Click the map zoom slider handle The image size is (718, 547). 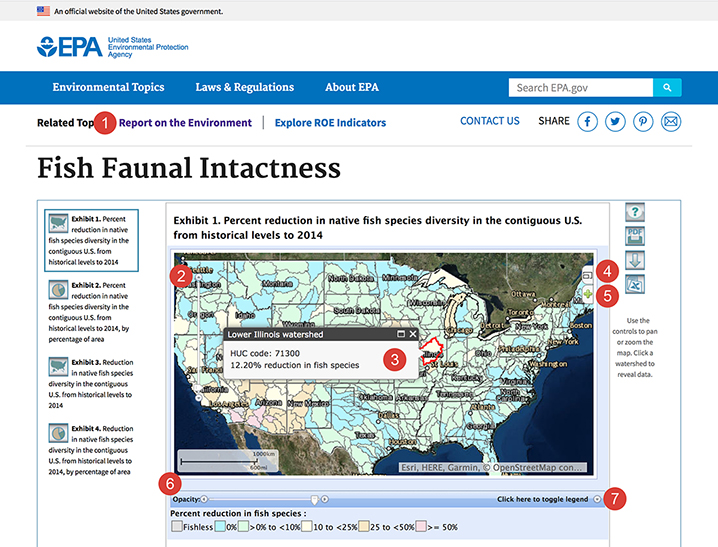tap(198, 389)
